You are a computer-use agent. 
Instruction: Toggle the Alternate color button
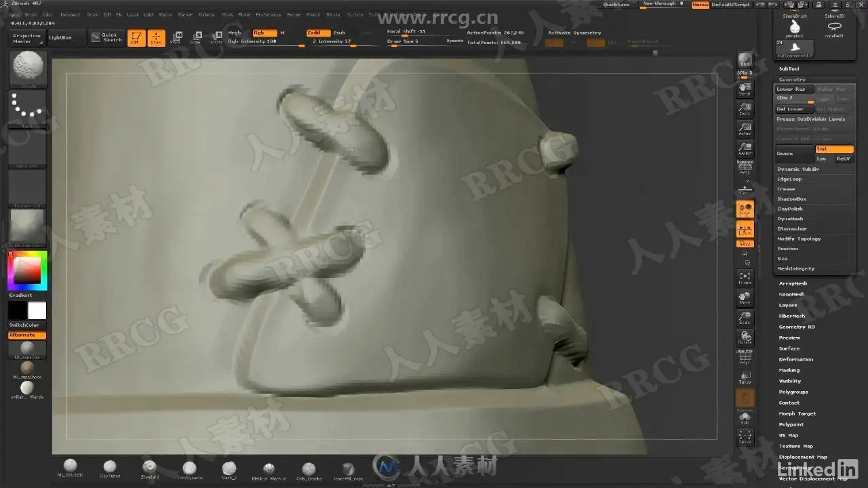point(27,335)
